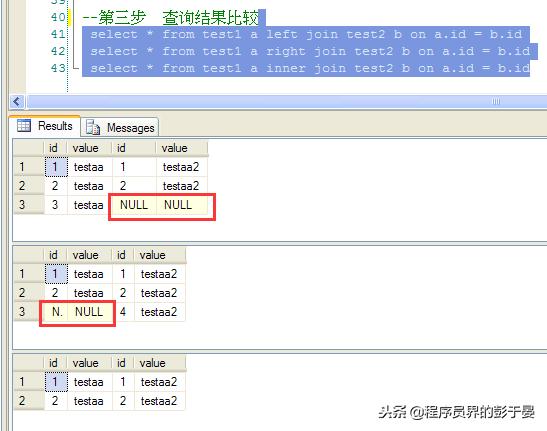Click first NULL cell in first grid row 3

tap(134, 205)
